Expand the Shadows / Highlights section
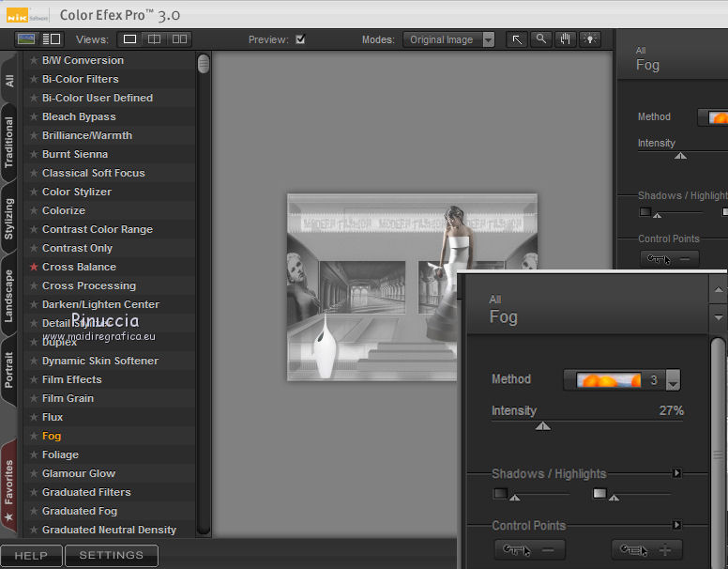 pyautogui.click(x=676, y=474)
